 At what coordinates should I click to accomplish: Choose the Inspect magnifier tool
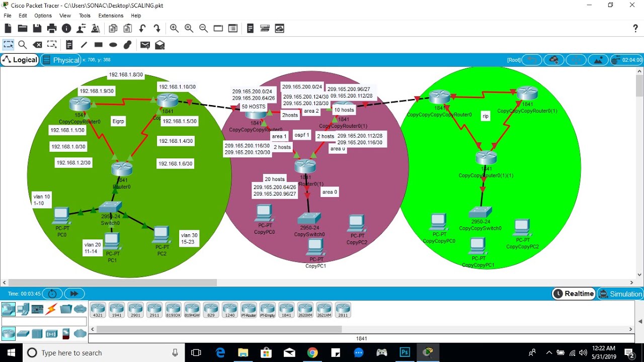23,45
